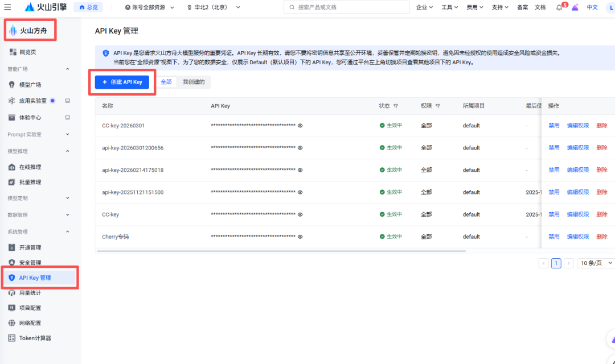Screen dimensions: 615x364
Task: Click the notification bell icon
Action: [x=559, y=7]
